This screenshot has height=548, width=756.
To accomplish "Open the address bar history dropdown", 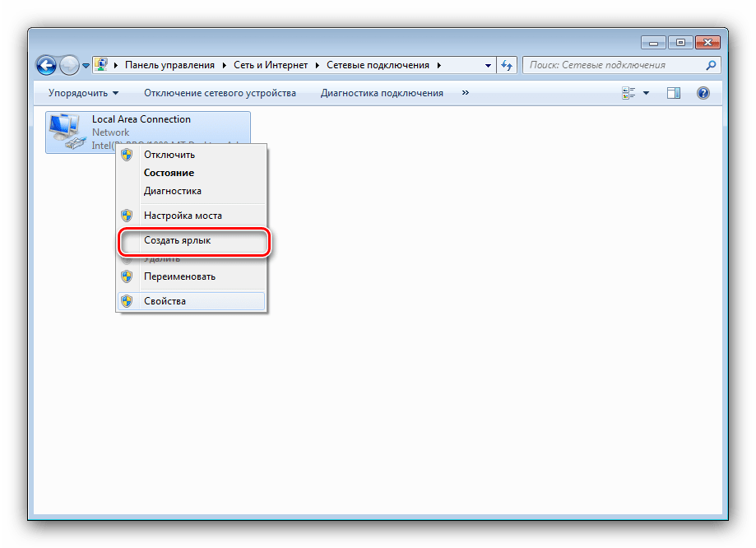I will tap(488, 65).
